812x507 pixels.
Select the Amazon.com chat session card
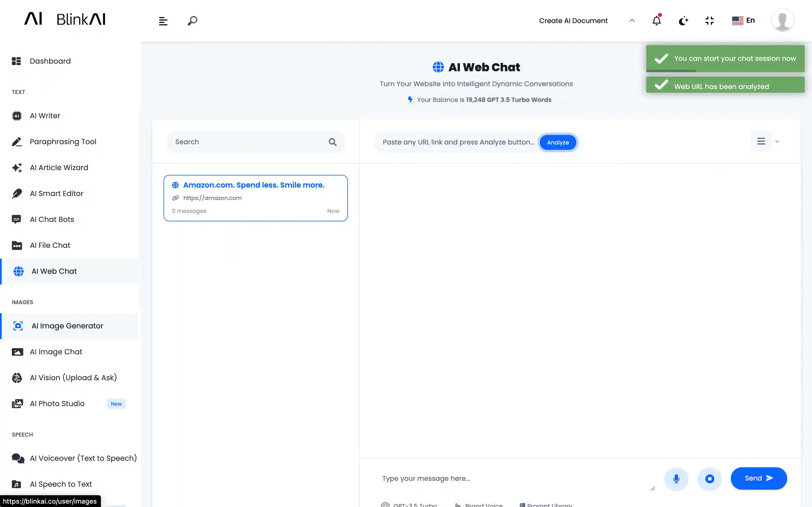pos(255,198)
